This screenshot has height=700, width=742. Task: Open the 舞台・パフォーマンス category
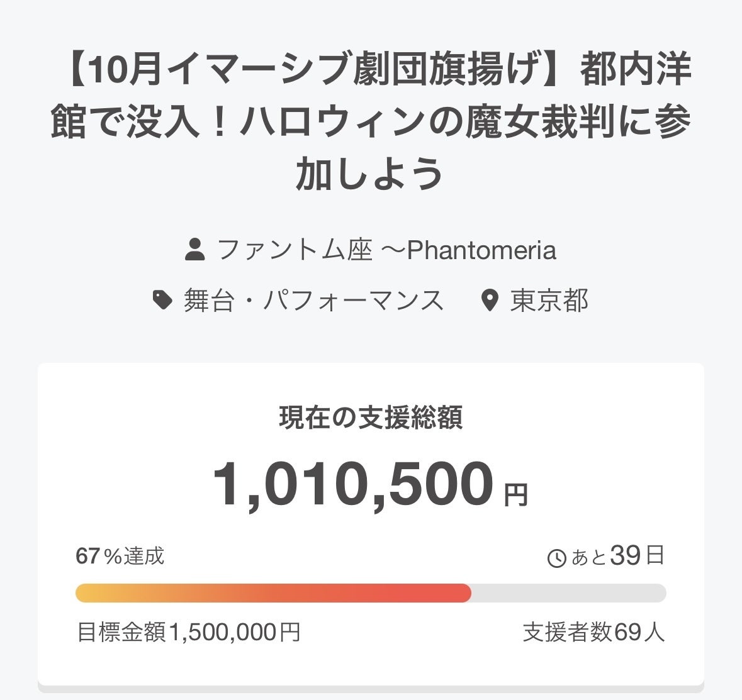(x=313, y=300)
